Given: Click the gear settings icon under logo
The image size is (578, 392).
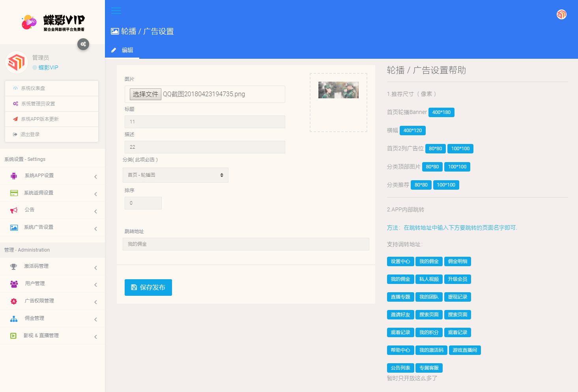Looking at the screenshot, I should point(83,44).
